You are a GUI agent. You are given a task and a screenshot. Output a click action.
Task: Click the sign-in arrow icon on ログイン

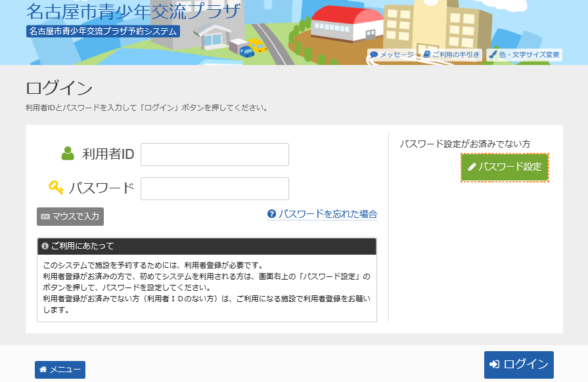tap(494, 364)
